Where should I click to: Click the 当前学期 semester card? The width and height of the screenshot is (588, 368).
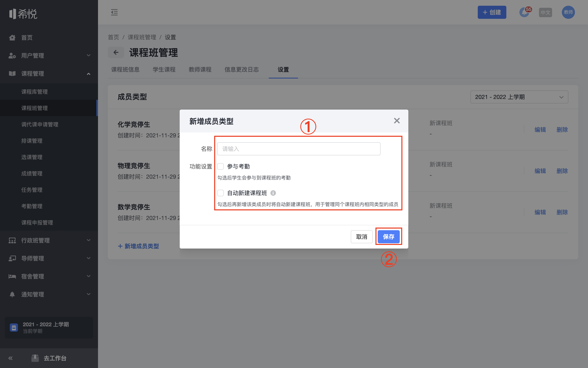[x=49, y=328]
